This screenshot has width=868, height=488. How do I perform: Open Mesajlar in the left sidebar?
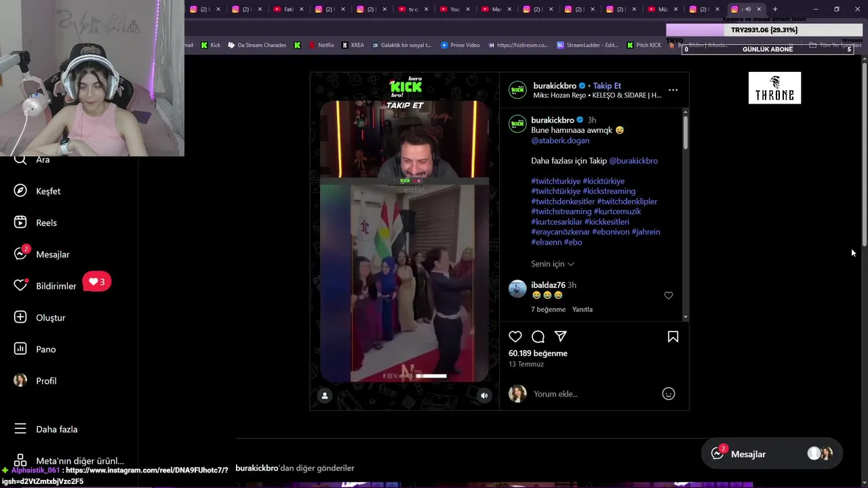pos(42,254)
